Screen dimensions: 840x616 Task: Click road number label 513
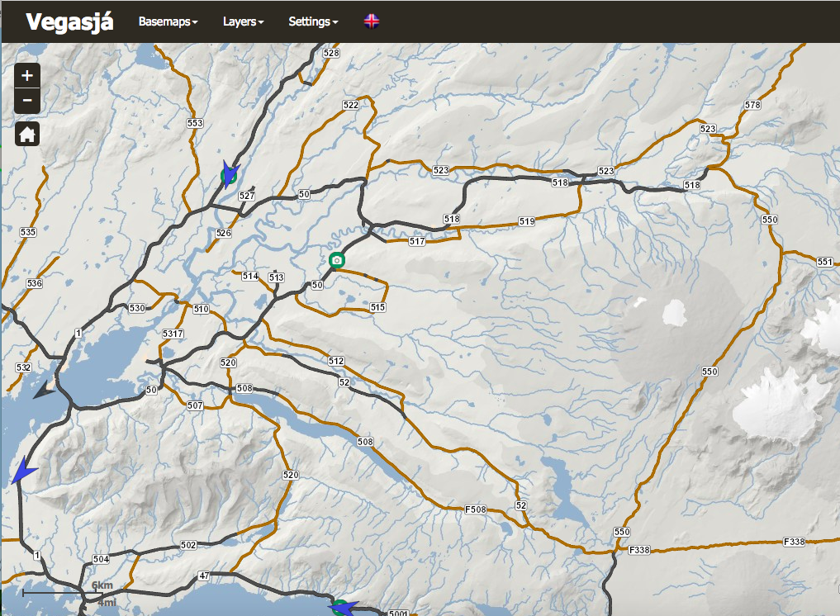point(277,277)
